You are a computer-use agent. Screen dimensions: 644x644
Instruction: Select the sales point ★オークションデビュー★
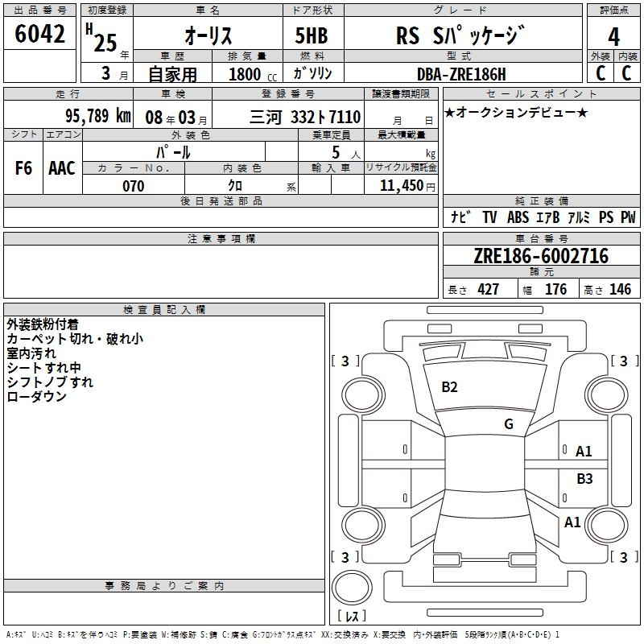pyautogui.click(x=516, y=112)
